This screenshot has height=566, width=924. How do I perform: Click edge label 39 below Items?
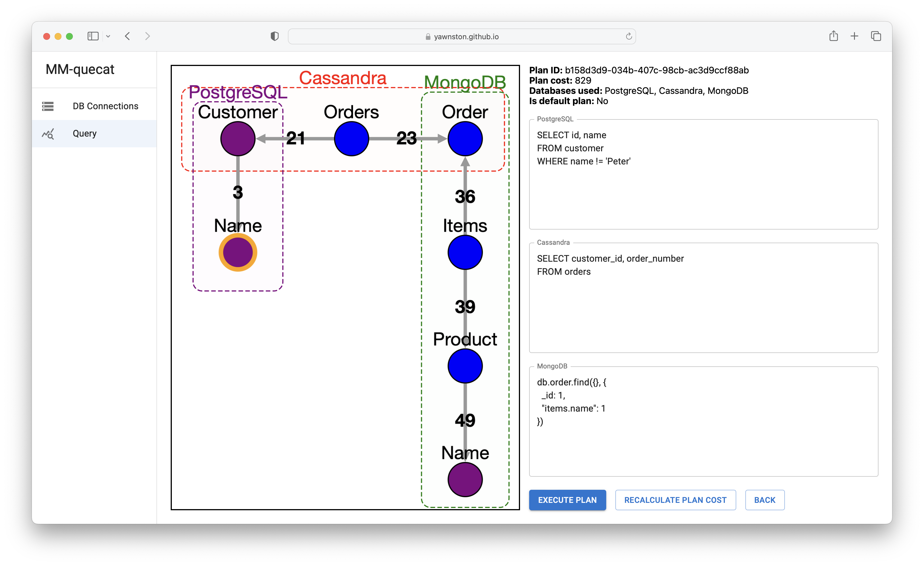tap(465, 307)
